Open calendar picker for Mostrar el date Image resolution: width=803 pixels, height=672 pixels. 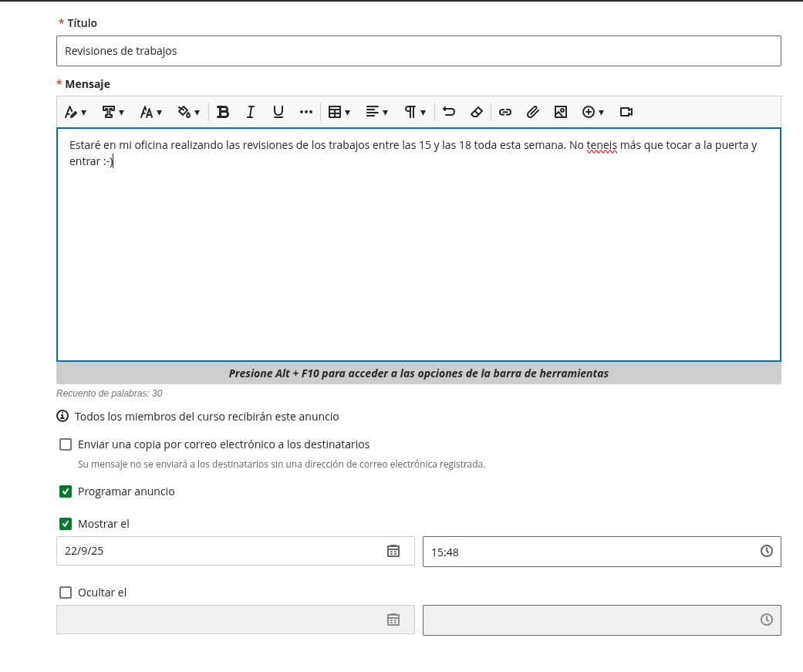[393, 551]
